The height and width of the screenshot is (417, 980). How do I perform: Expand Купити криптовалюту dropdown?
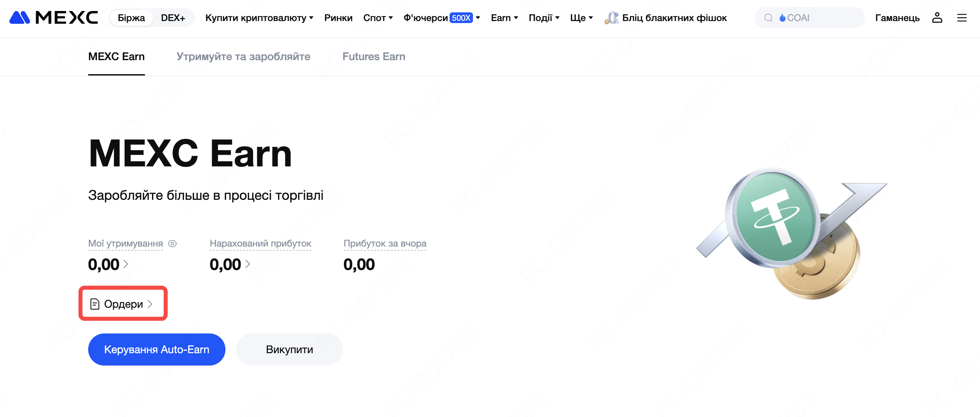[x=259, y=17]
